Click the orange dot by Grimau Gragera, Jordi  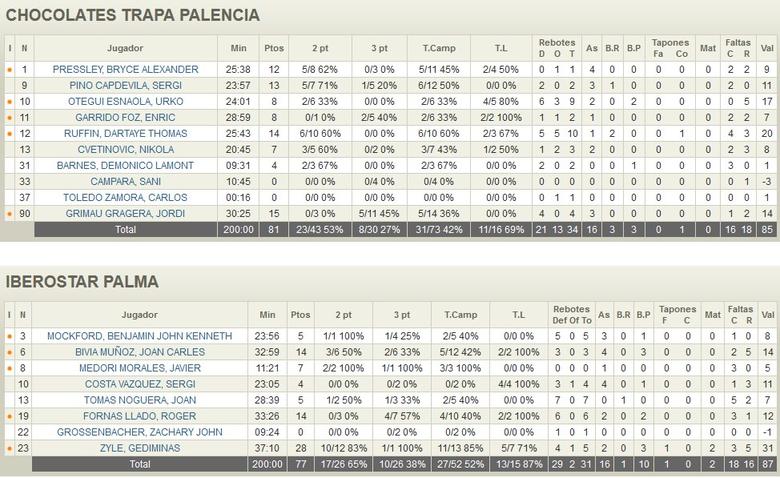pyautogui.click(x=10, y=214)
